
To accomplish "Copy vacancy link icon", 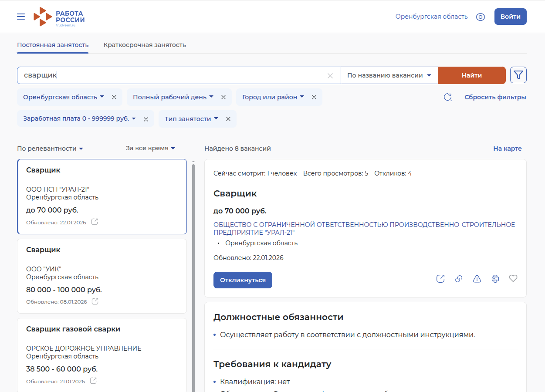I will [x=459, y=279].
